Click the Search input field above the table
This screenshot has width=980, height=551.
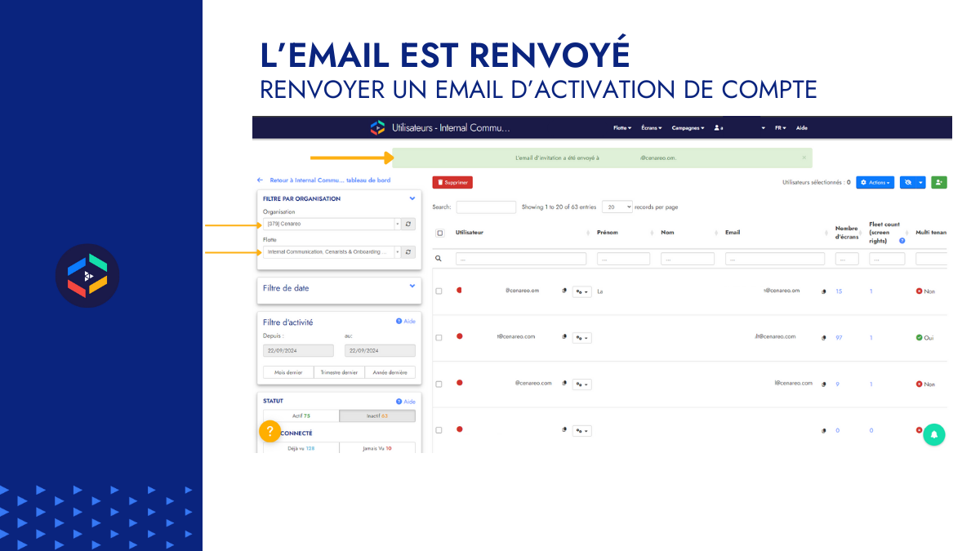[486, 207]
